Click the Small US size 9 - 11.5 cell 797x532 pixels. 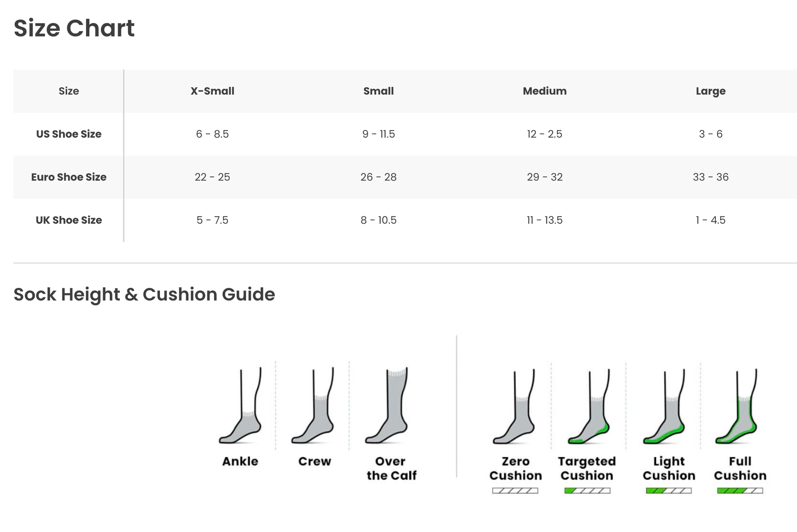pos(378,134)
